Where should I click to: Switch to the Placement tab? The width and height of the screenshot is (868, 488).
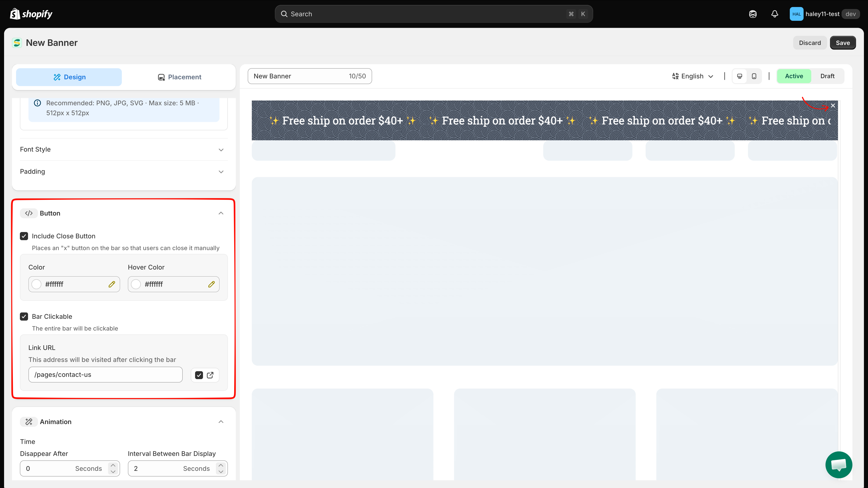pos(179,77)
